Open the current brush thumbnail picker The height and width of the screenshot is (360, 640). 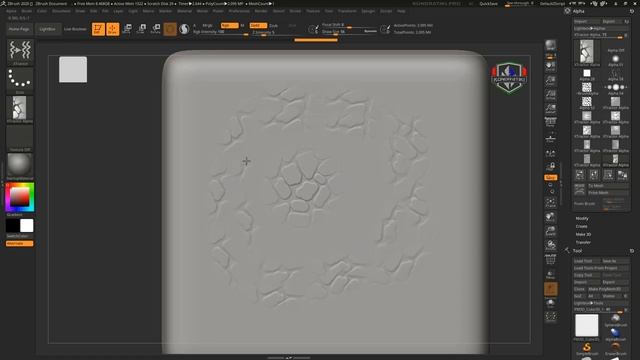coord(20,52)
